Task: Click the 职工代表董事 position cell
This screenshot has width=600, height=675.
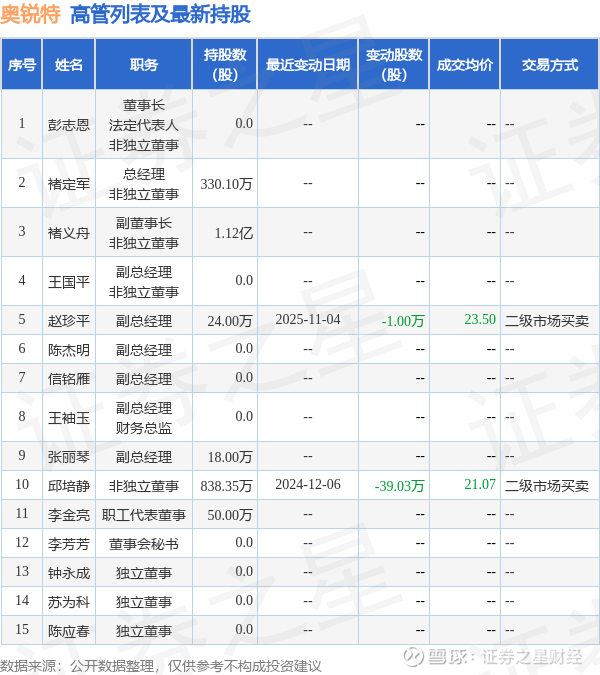Action: tap(144, 515)
